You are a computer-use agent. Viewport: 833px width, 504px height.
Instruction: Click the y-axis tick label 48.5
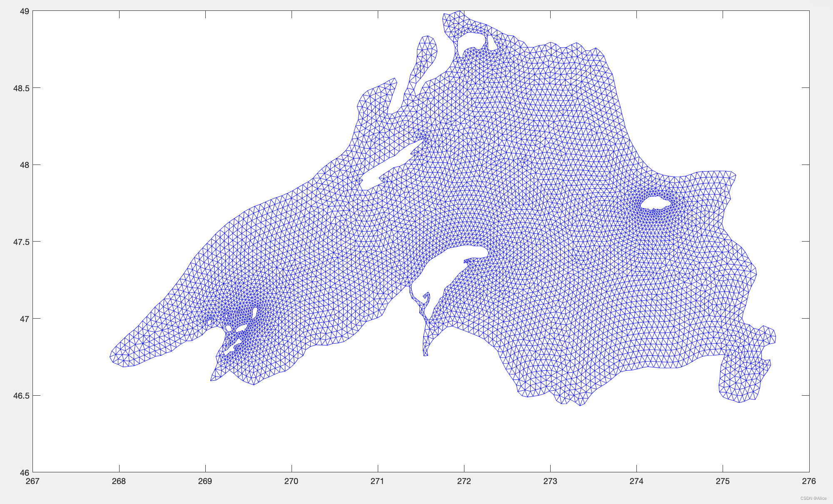[x=22, y=88]
